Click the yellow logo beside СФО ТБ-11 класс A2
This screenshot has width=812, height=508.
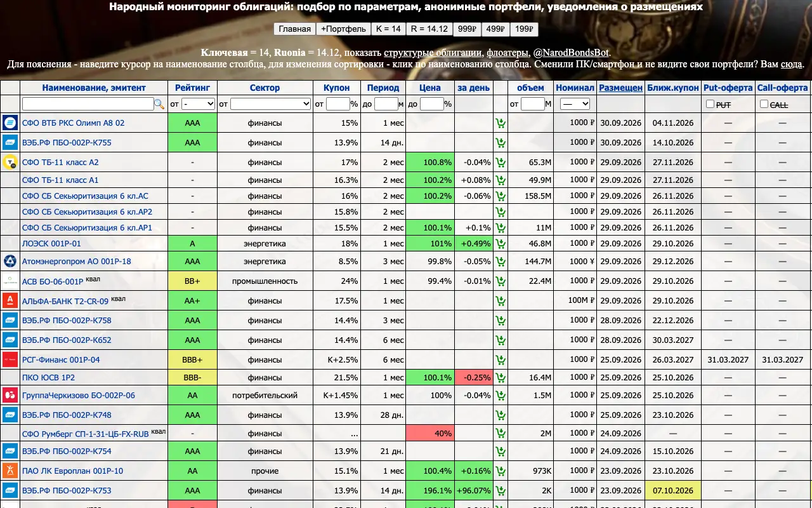coord(10,163)
